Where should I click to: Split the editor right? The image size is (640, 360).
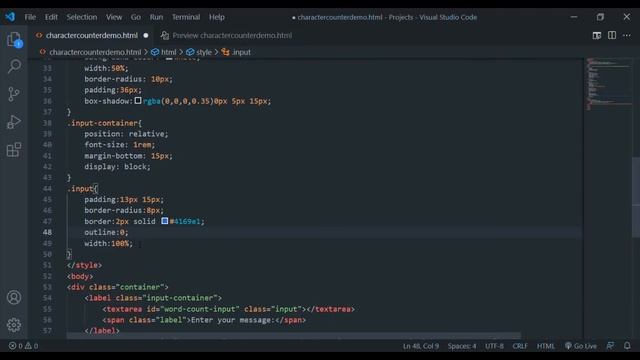[612, 36]
